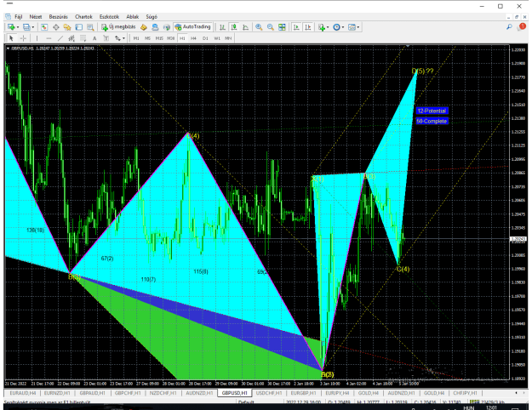The height and width of the screenshot is (410, 532).
Task: Open the indicators list dropdown
Action: point(328,27)
